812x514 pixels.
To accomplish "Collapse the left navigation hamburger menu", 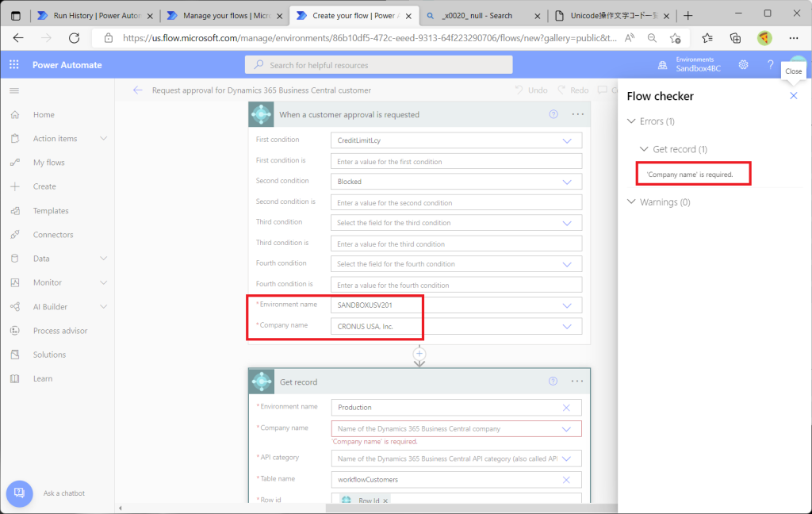I will pyautogui.click(x=14, y=90).
